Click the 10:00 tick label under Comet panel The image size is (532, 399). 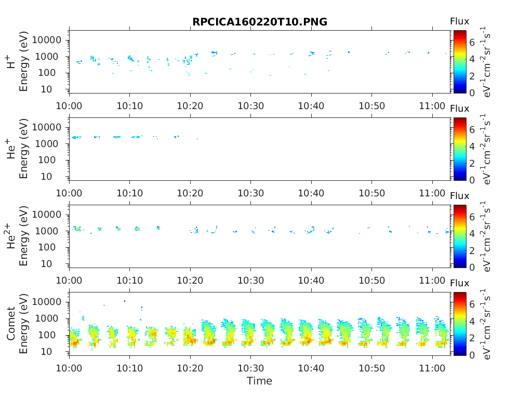[x=69, y=368]
